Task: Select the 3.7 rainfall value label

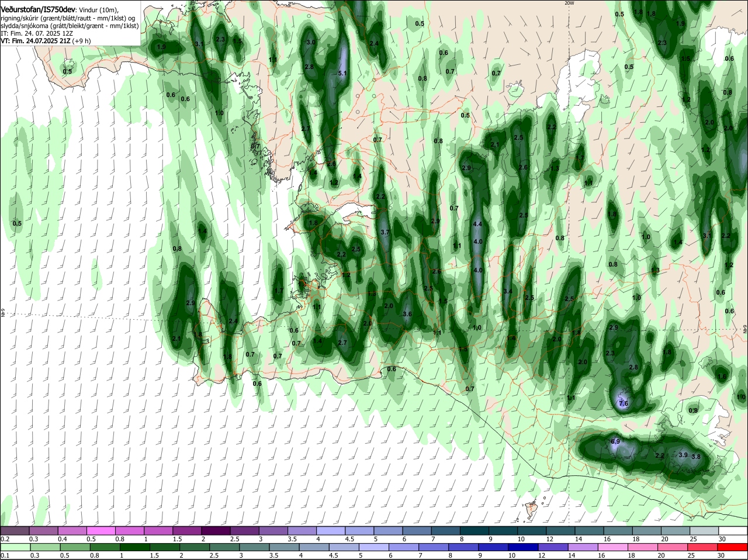Action: [x=385, y=232]
